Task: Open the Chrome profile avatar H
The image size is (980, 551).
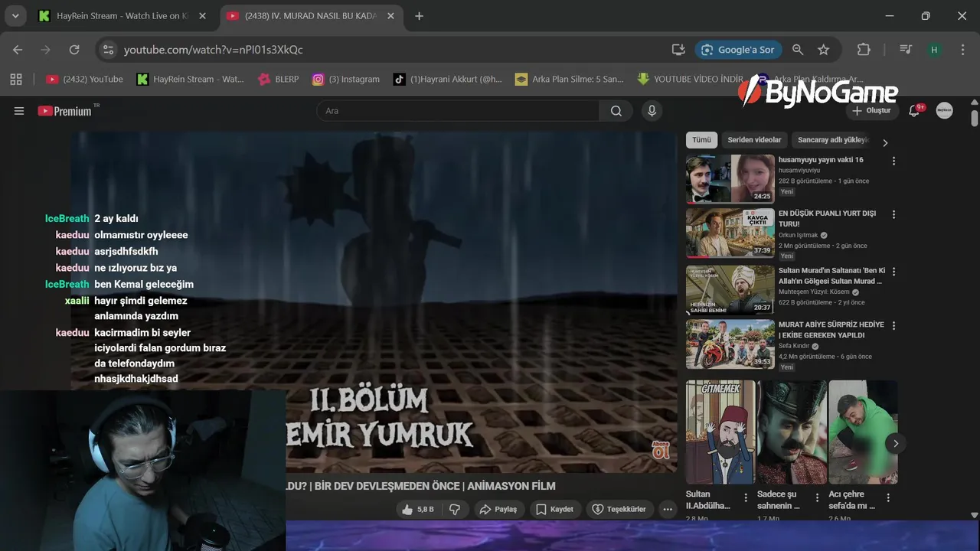Action: tap(934, 50)
